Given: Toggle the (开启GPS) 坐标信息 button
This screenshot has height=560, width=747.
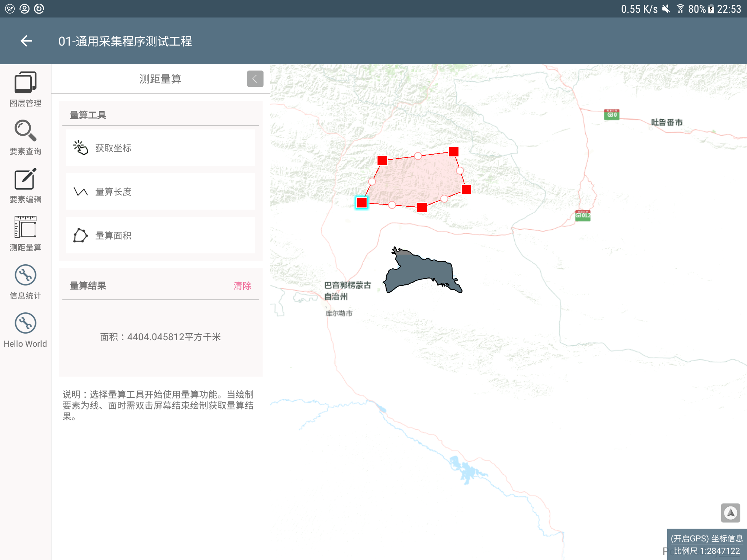Looking at the screenshot, I should (707, 538).
